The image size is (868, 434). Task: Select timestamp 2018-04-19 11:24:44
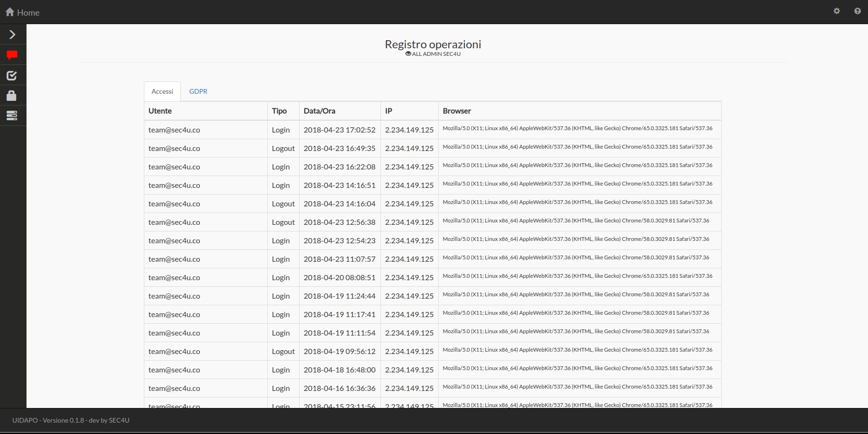339,296
